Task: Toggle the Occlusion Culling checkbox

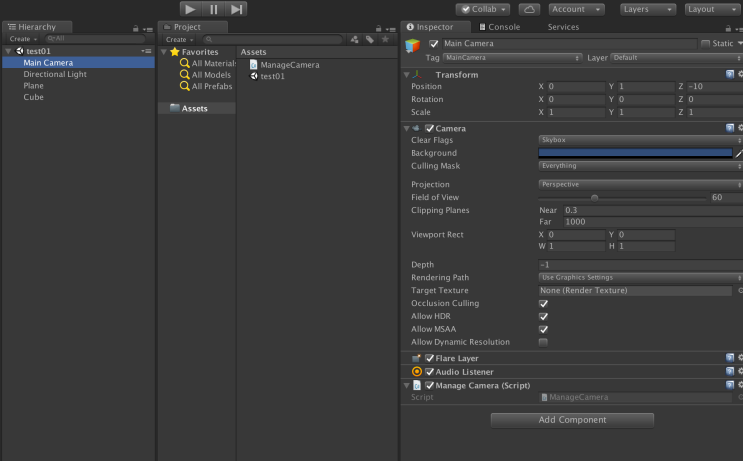Action: pos(543,303)
